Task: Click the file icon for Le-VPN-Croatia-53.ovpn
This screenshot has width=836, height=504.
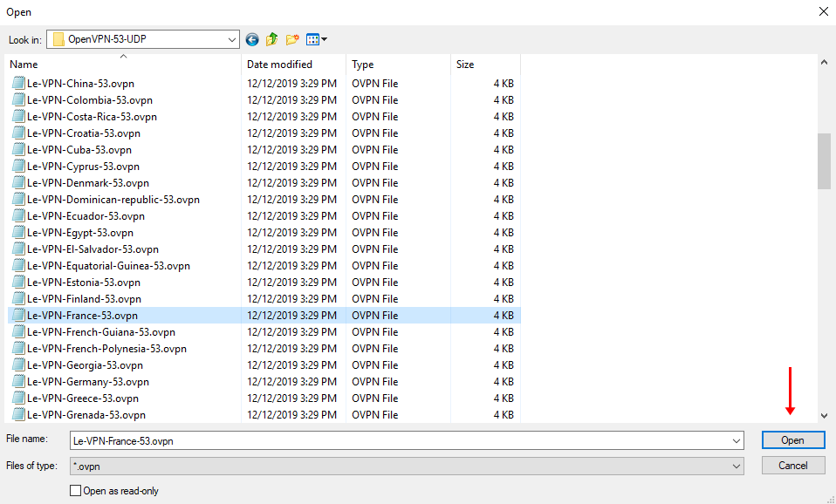Action: tap(18, 133)
